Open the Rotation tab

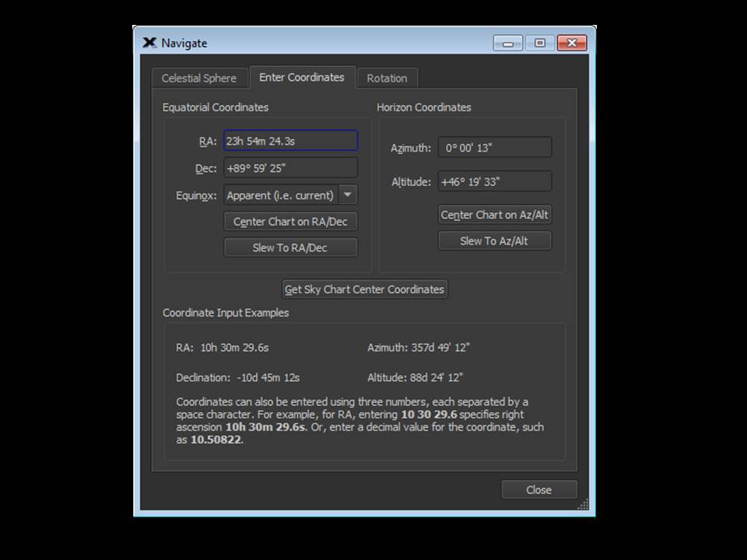[387, 78]
